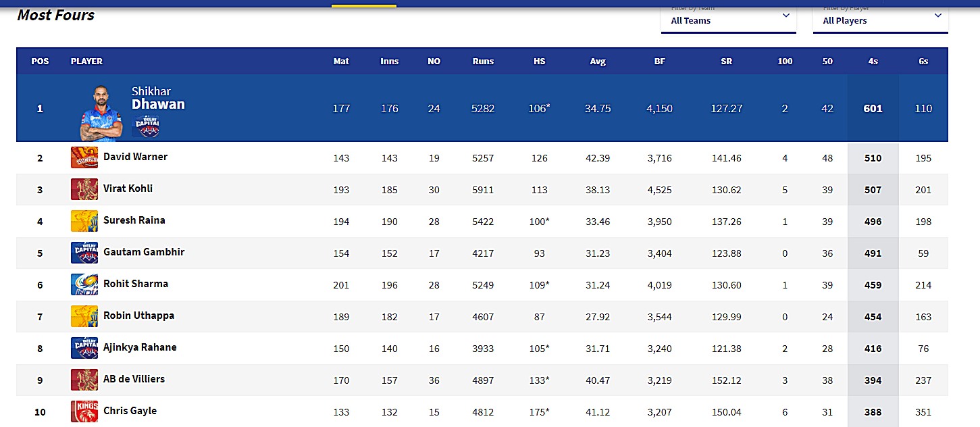Click the team logo beside Chris Gayle

(84, 411)
